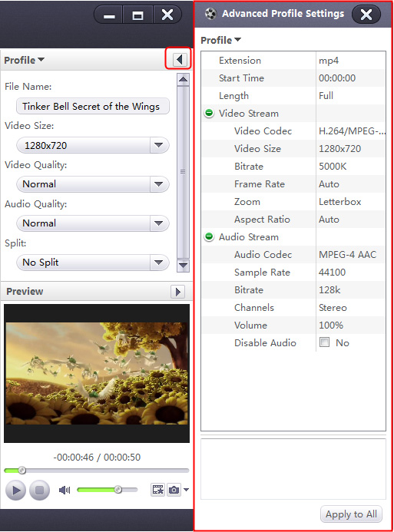Viewport: 394px width, 532px height.
Task: Select the Start Time value 00:00:00
Action: [337, 78]
